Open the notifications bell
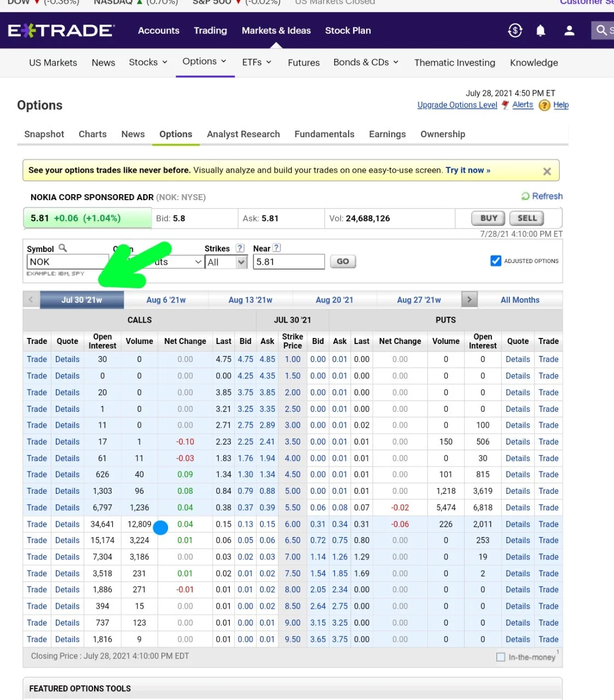Viewport: 614px width, 700px height. click(541, 31)
